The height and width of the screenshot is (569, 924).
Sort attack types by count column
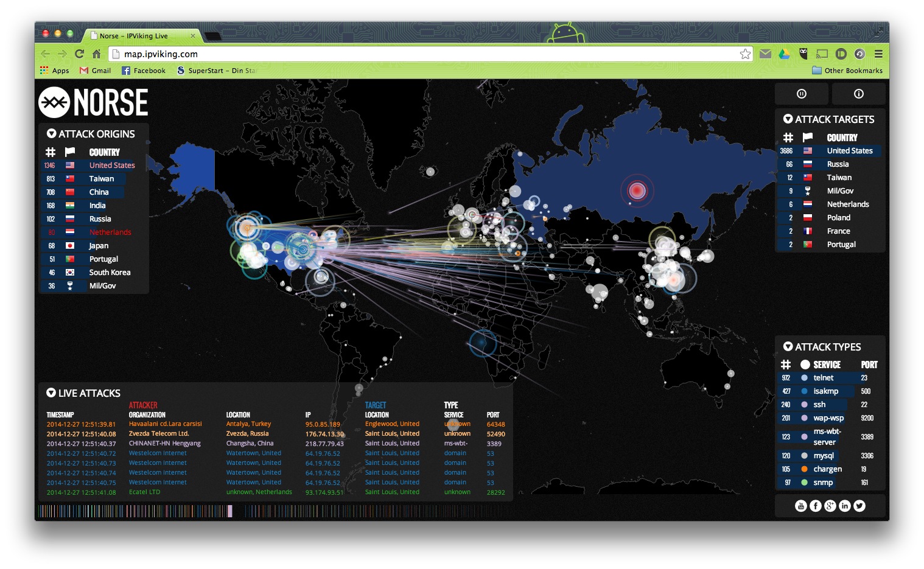coord(786,365)
